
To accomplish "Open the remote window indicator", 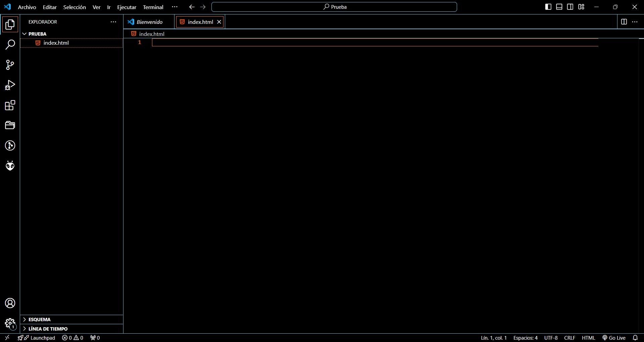I will [x=7, y=338].
